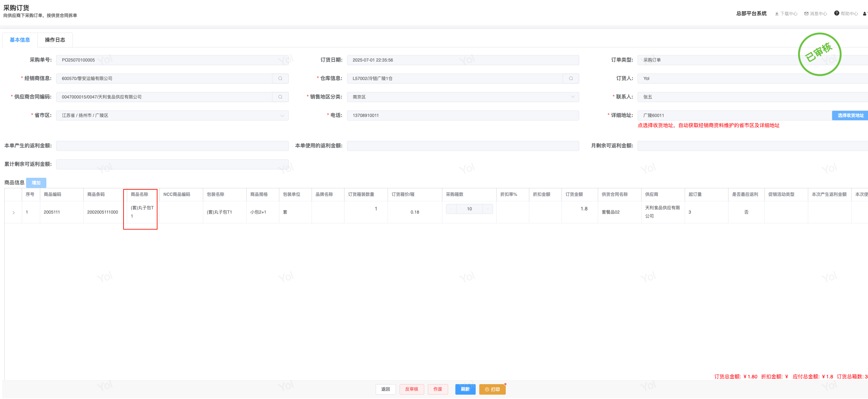Switch to the 操作日志 tab
The width and height of the screenshot is (868, 399).
(55, 40)
